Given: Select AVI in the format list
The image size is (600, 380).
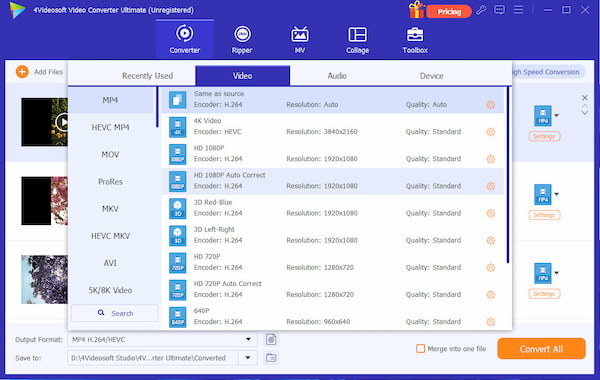Looking at the screenshot, I should click(111, 263).
